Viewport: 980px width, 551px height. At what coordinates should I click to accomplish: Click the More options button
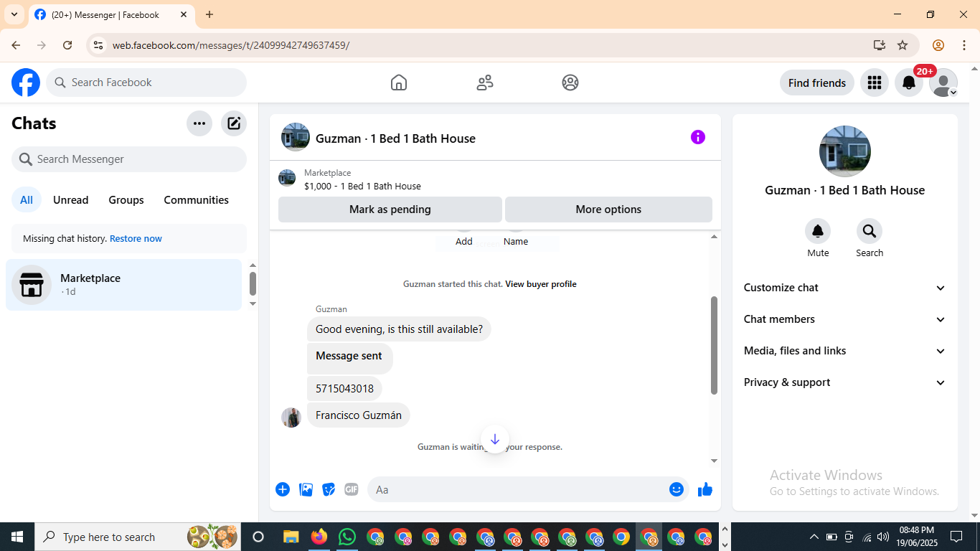pyautogui.click(x=608, y=209)
